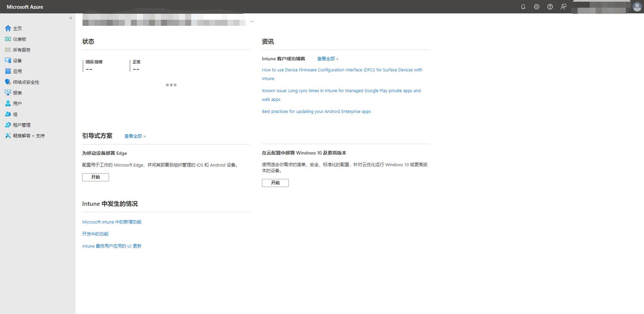Open the ellipsis more options menu

252,21
